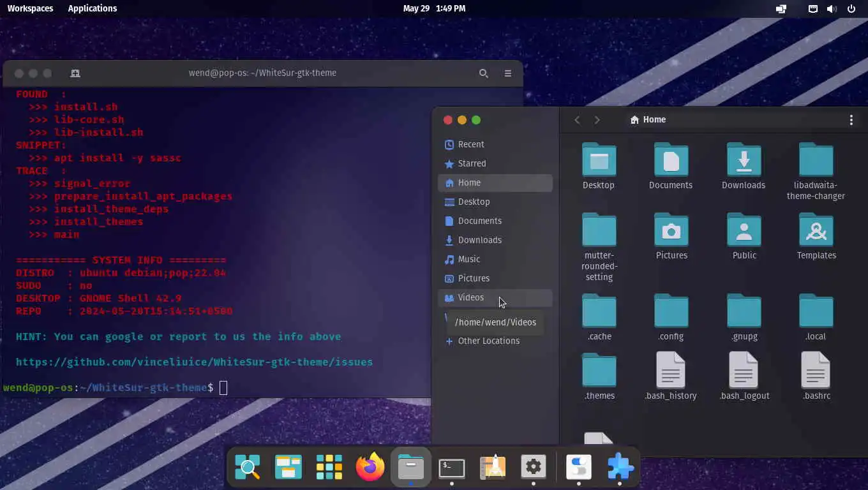This screenshot has width=868, height=490.
Task: Select Documents in the Files sidebar
Action: tap(495, 221)
